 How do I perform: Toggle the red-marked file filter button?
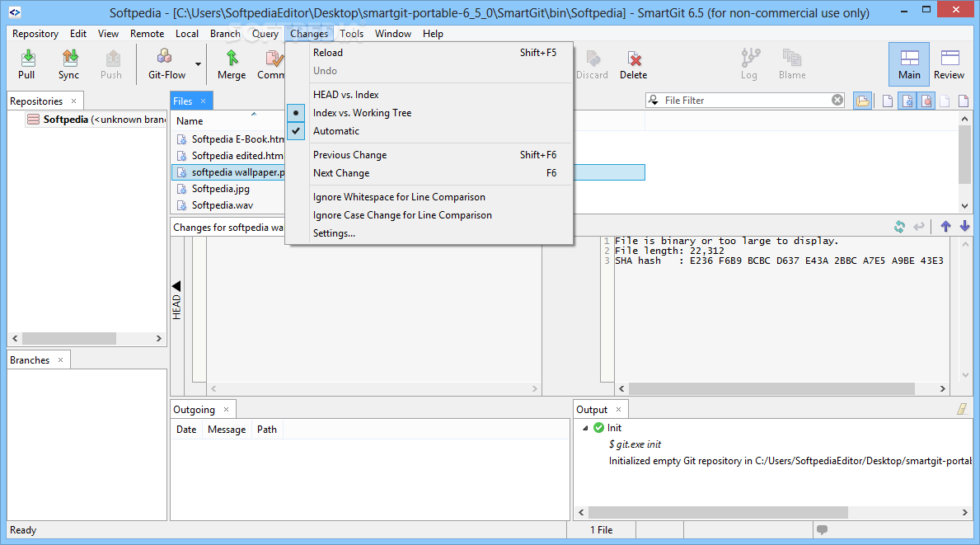pyautogui.click(x=927, y=101)
